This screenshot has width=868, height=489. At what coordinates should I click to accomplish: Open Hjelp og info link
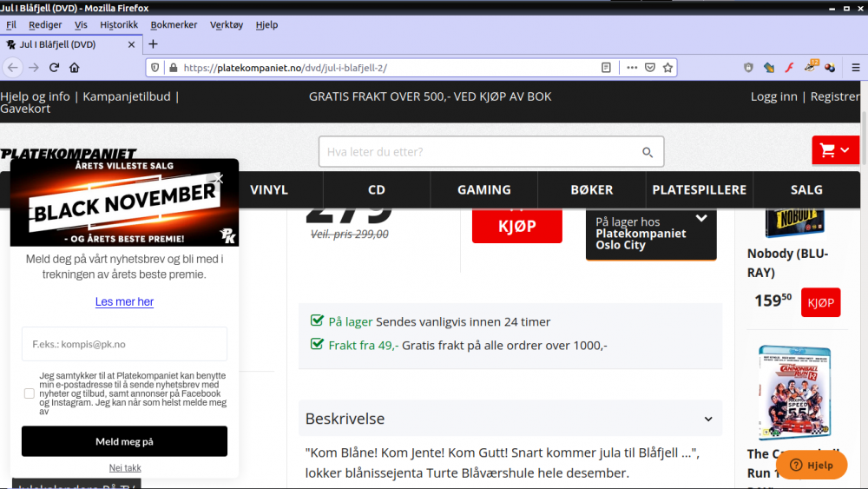click(x=36, y=96)
